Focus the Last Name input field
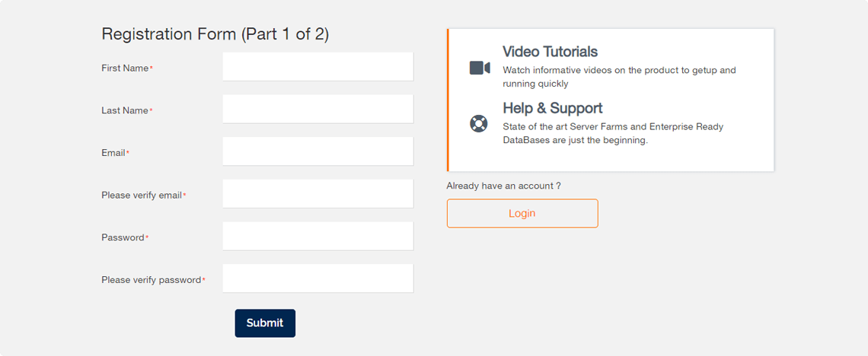This screenshot has height=356, width=868. click(318, 109)
